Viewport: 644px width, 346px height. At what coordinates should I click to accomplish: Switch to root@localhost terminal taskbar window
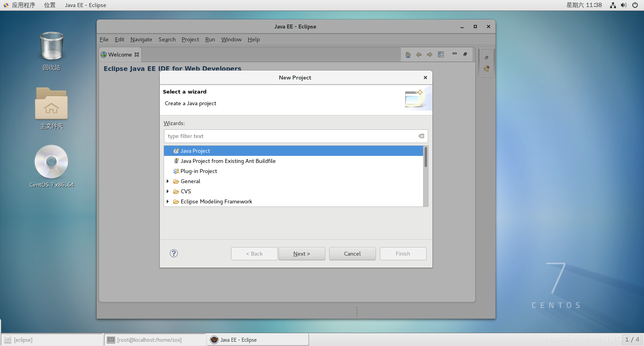pos(155,340)
